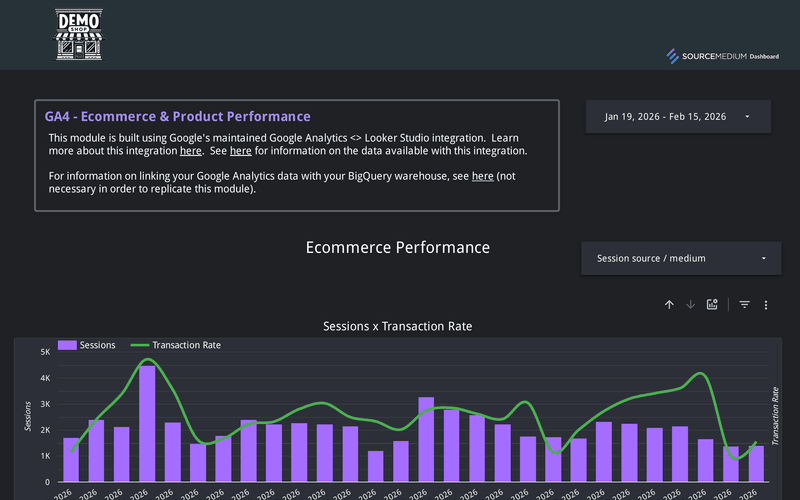800x500 pixels.
Task: Click the 'Sessions x Transaction Rate' chart title
Action: coord(397,326)
